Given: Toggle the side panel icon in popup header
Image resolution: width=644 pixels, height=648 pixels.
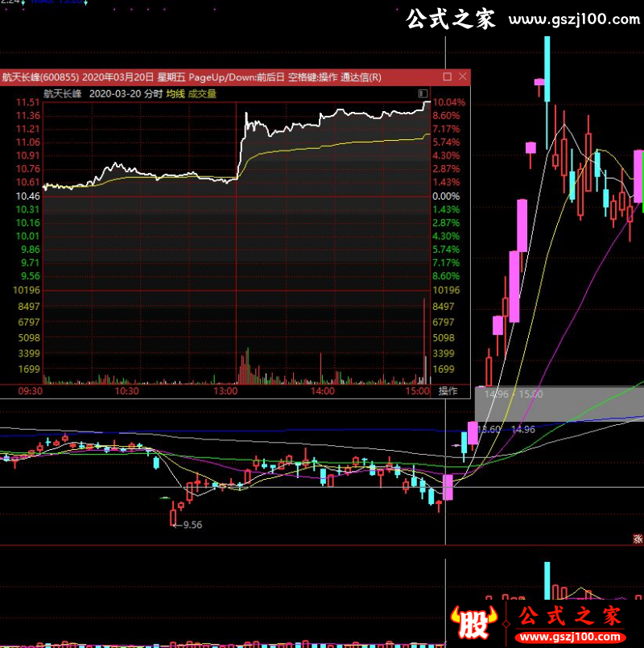Looking at the screenshot, I should [423, 93].
